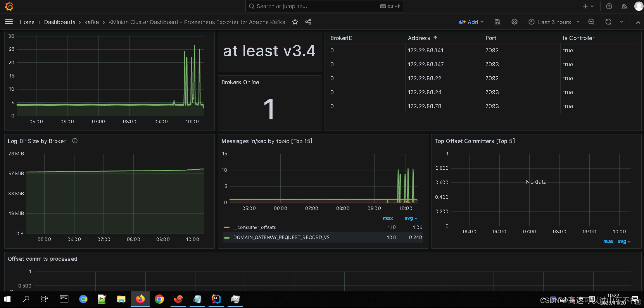Viewport: 644px width, 308px height.
Task: Open the Last 6 hours time picker
Action: (x=554, y=22)
